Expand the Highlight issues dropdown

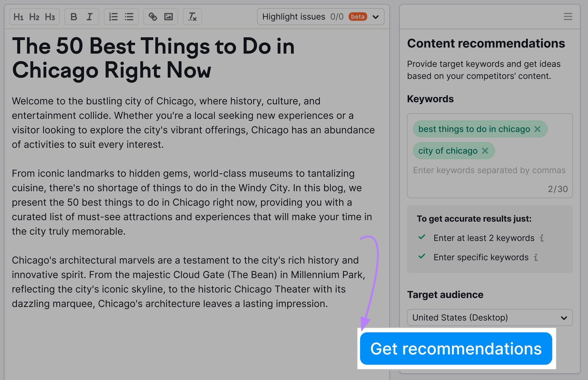(376, 17)
